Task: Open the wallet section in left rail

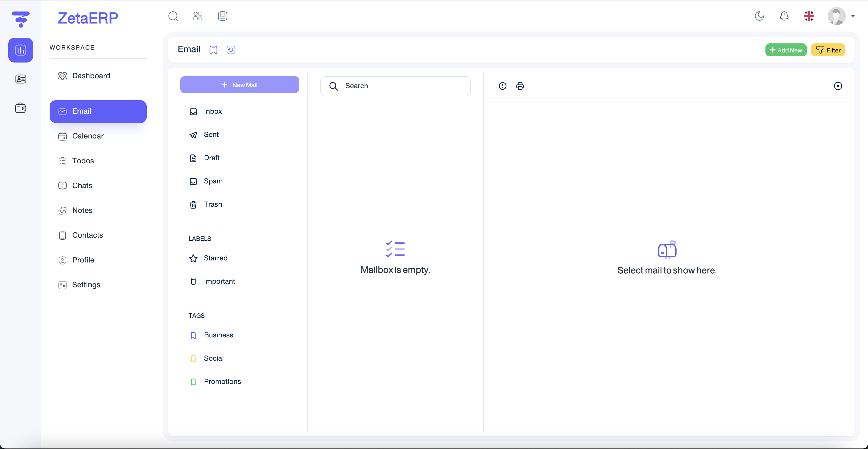Action: click(x=21, y=108)
